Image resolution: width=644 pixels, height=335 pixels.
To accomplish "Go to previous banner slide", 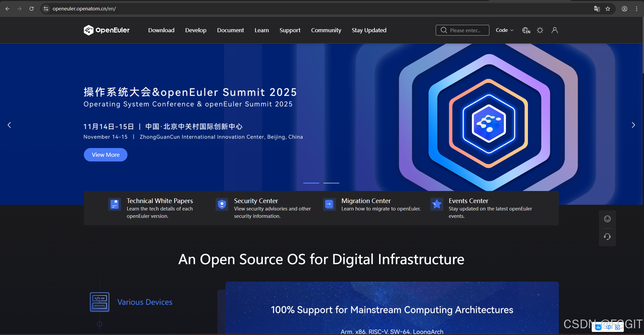I will click(9, 125).
